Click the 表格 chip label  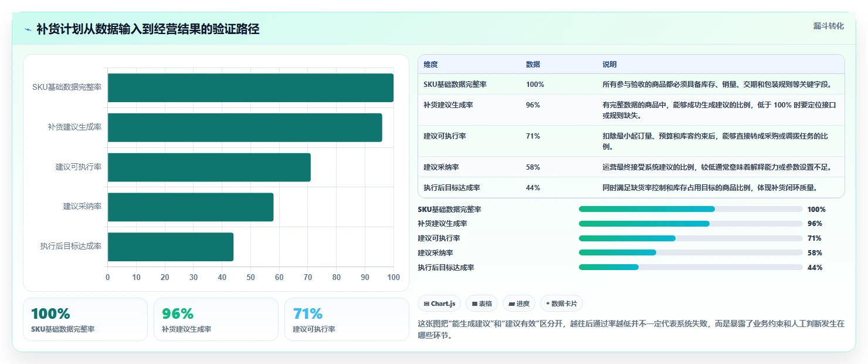485,304
